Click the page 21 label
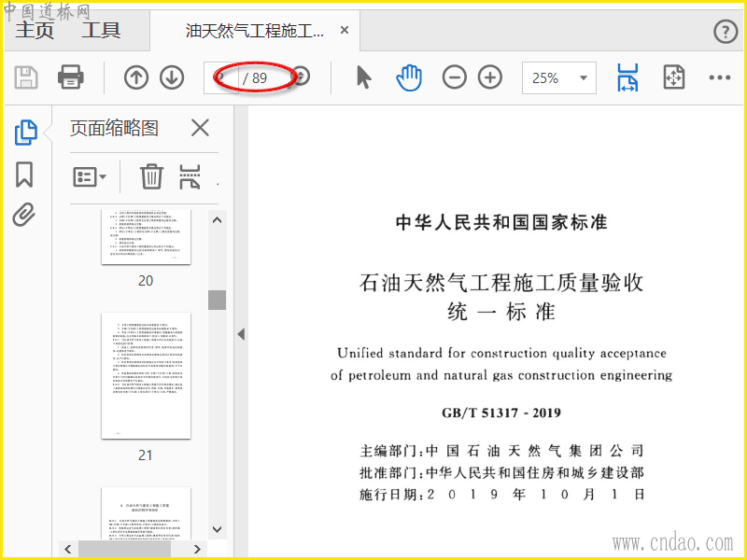This screenshot has height=560, width=747. 146,455
